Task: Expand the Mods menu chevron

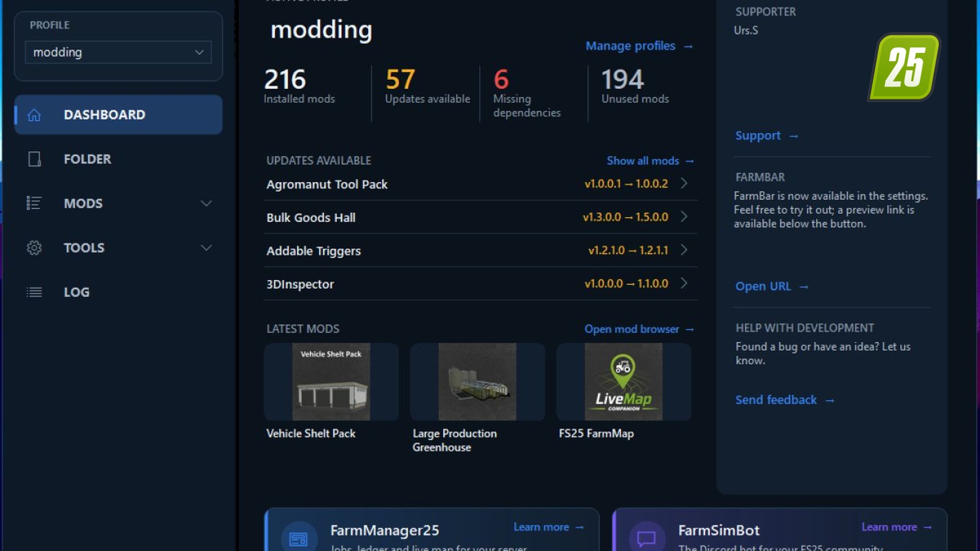Action: tap(206, 203)
